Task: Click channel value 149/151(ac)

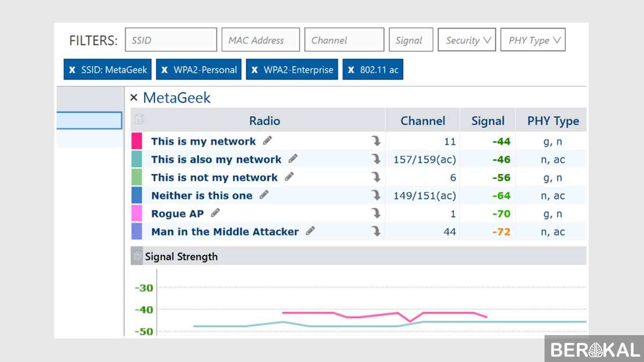Action: (x=425, y=196)
